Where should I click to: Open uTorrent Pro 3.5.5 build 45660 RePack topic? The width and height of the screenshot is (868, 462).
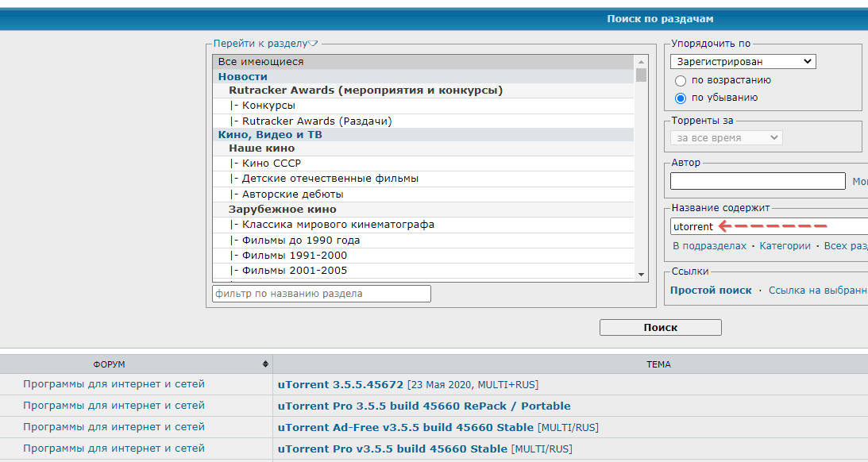(424, 406)
